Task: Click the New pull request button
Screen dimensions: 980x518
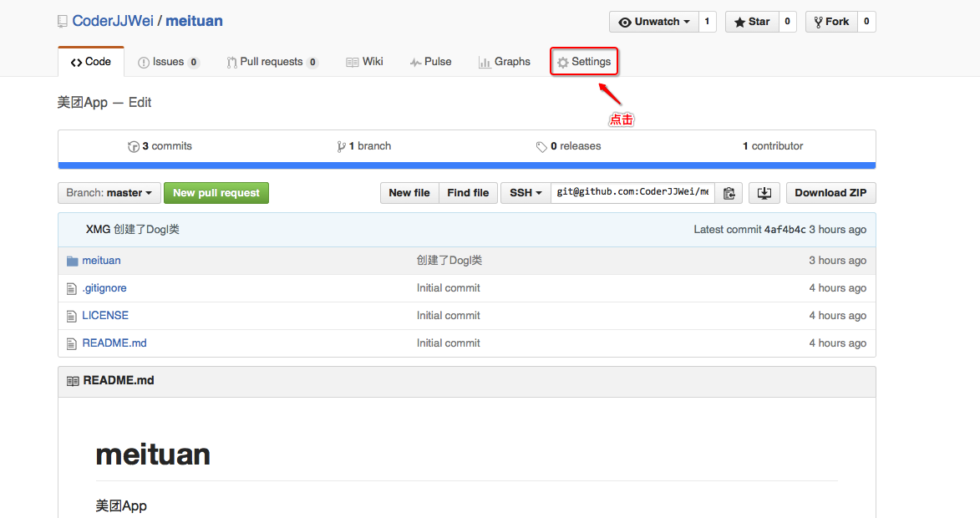Action: pos(216,193)
